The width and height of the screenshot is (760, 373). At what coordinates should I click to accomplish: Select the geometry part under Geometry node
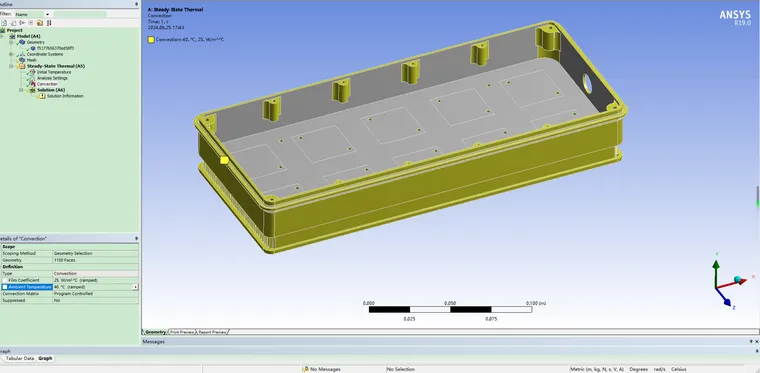[x=55, y=48]
